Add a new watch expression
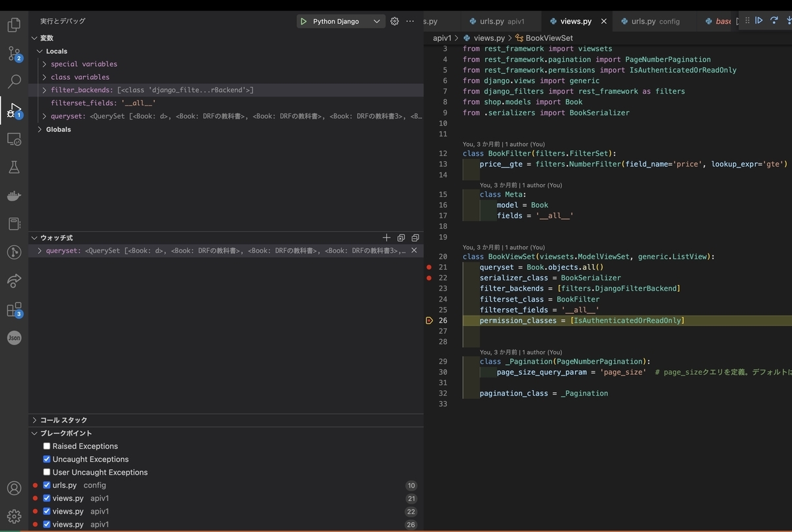Viewport: 792px width, 532px height. (x=387, y=238)
